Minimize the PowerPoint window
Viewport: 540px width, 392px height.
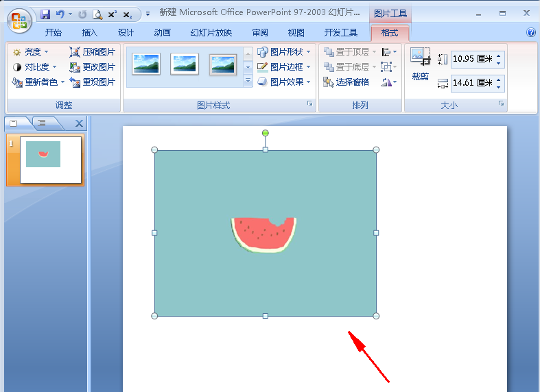[x=479, y=14]
